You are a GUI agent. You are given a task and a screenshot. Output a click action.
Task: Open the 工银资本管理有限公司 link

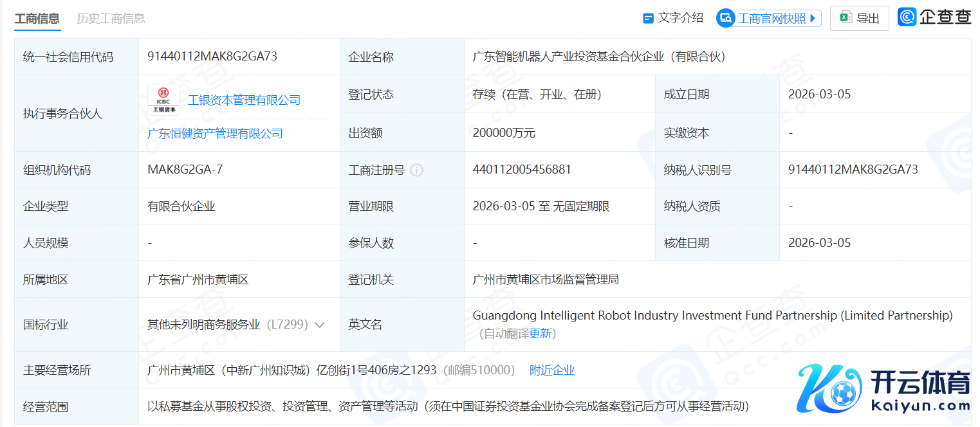[x=244, y=100]
